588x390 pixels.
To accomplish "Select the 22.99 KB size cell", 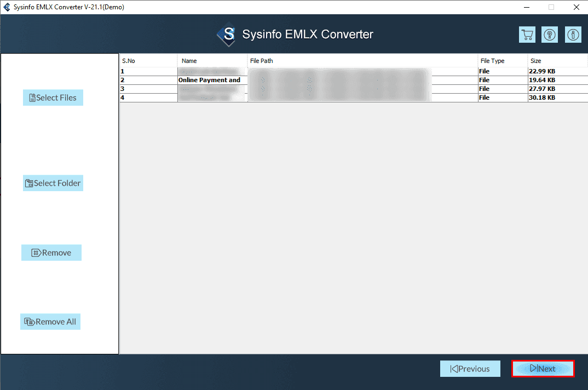I will pos(558,71).
